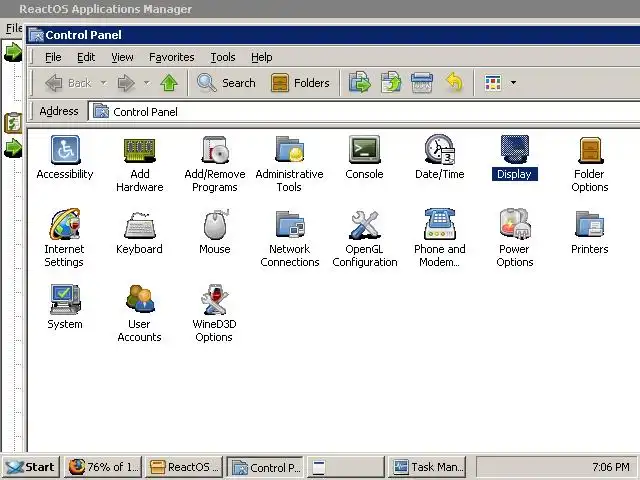Open Network Connections icon
Screen dimensions: 640x480
tap(289, 238)
